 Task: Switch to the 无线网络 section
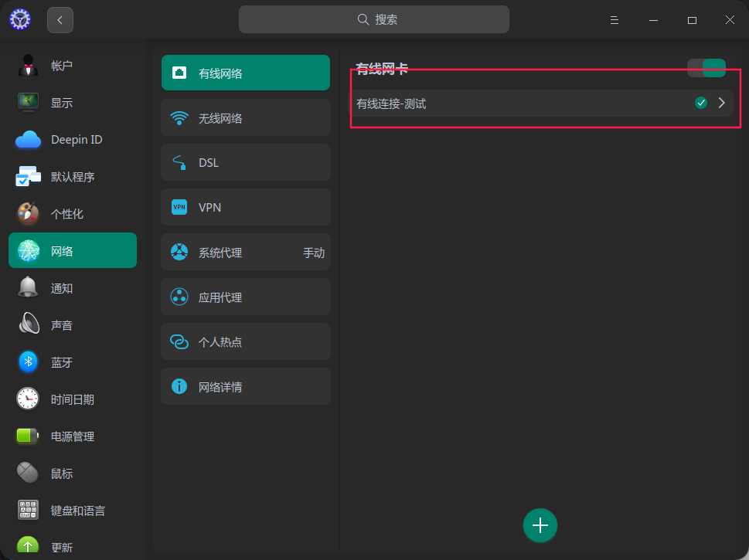tap(246, 118)
